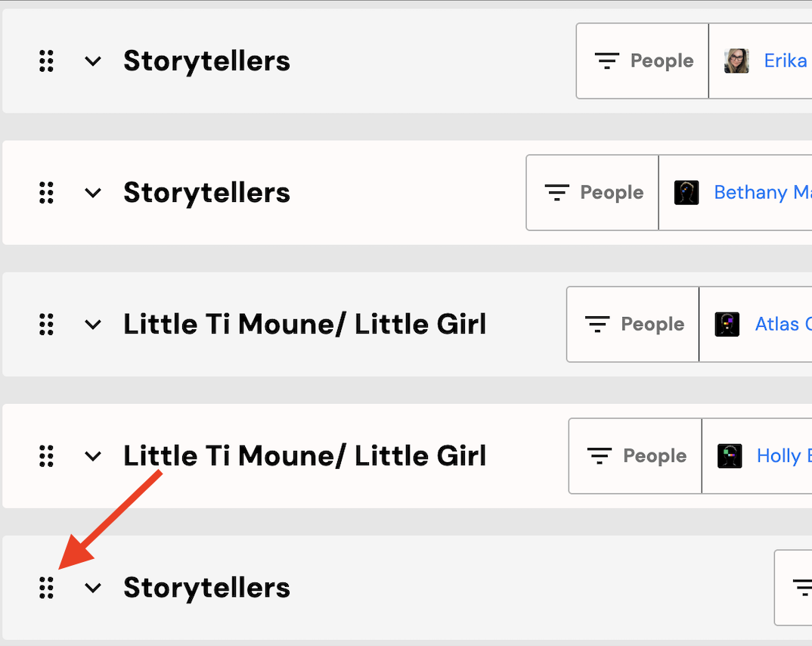The width and height of the screenshot is (812, 646).
Task: Click filter icon in Bethany's People box
Action: pyautogui.click(x=556, y=192)
